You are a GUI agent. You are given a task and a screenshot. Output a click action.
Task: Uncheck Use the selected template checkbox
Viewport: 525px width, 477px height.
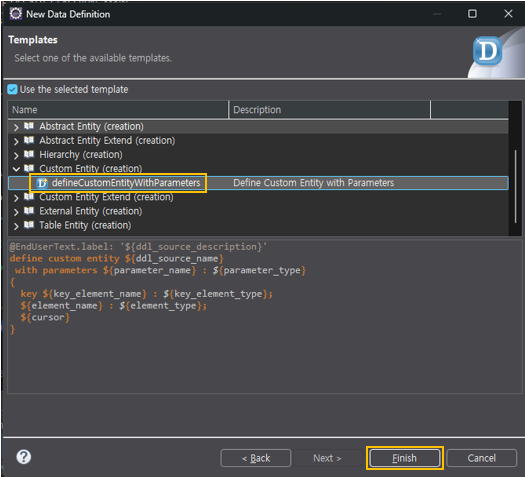tap(12, 89)
